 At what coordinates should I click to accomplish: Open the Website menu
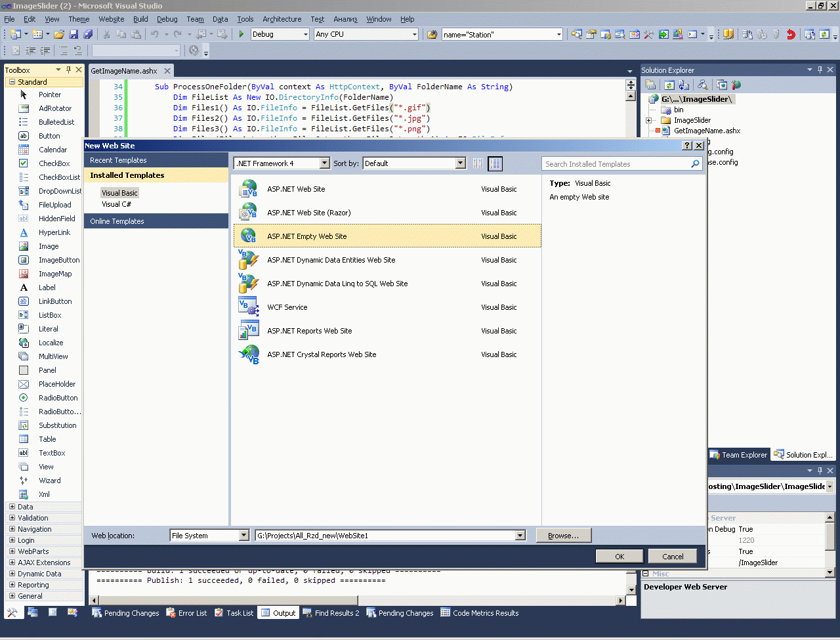point(112,19)
